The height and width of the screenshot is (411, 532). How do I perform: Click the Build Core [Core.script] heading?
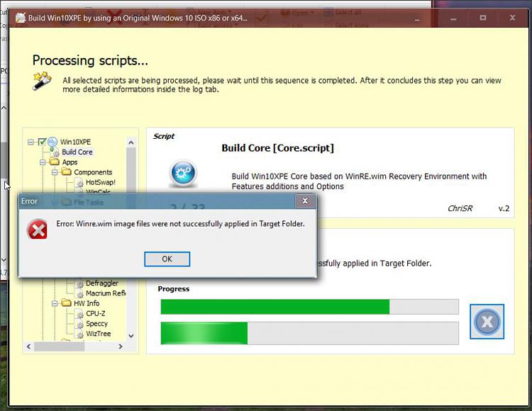(277, 147)
